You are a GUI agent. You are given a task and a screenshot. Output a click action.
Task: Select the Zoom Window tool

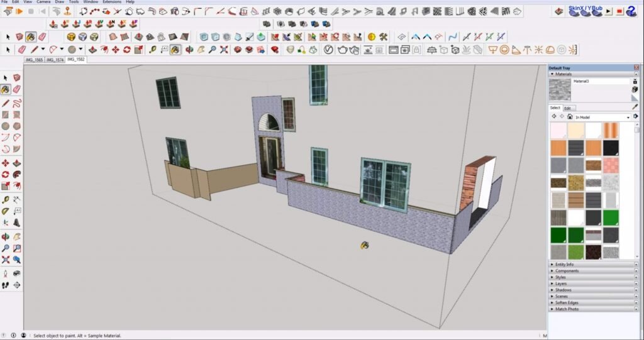17,248
